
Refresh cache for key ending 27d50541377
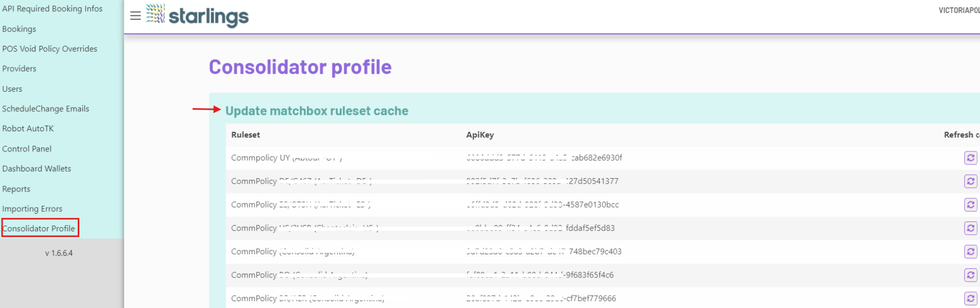point(970,181)
